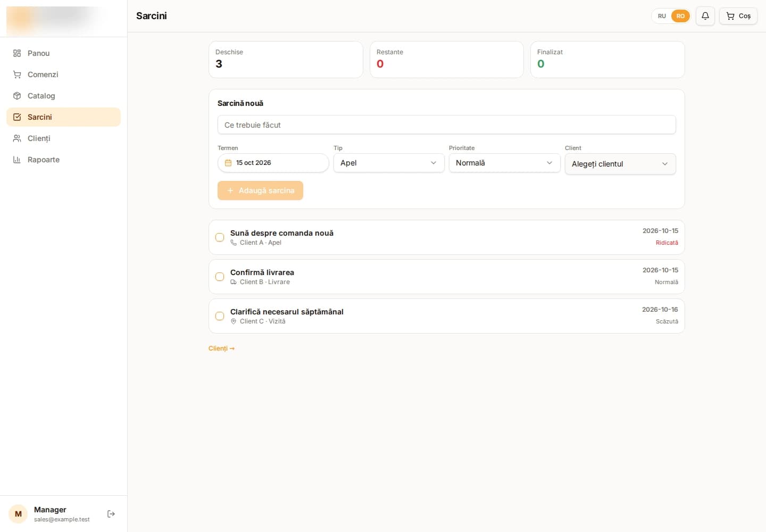Expand the Prioritate dropdown set to Normală

504,163
